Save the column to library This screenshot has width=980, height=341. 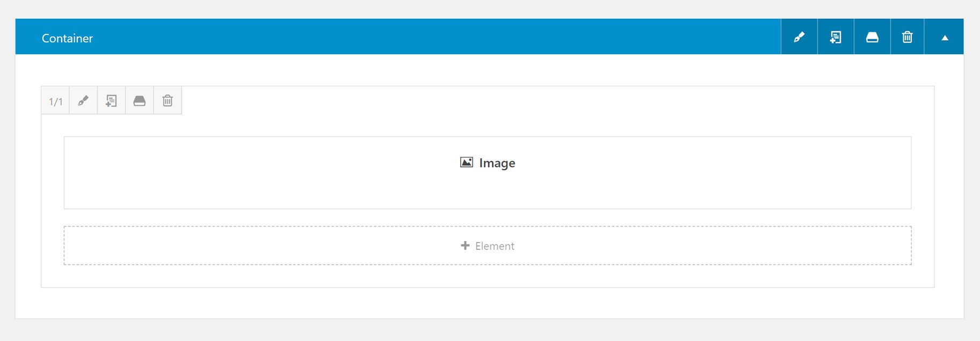[139, 101]
